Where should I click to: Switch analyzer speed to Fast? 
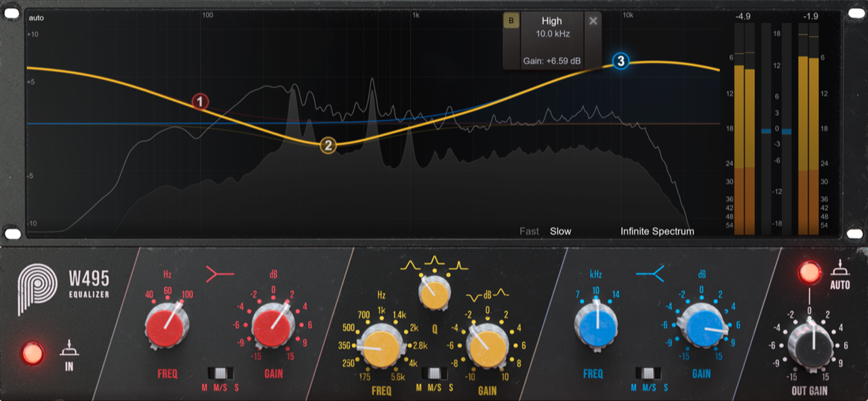[x=530, y=231]
